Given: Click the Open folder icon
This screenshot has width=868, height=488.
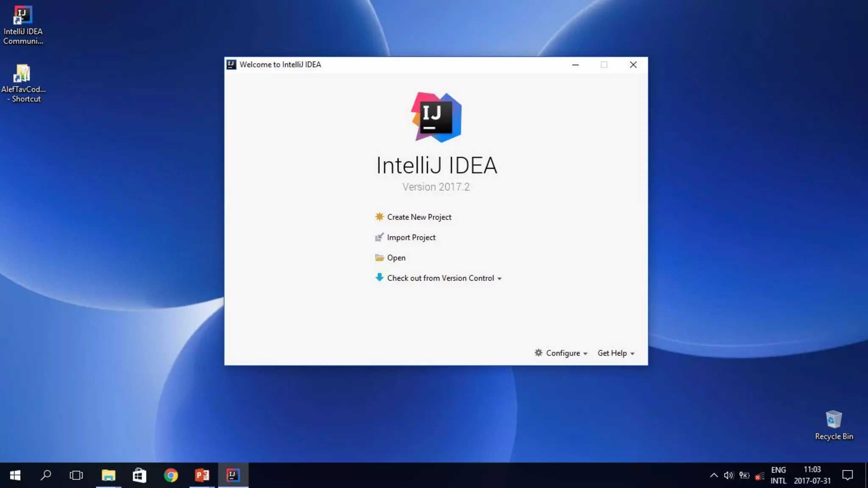Looking at the screenshot, I should [x=379, y=257].
